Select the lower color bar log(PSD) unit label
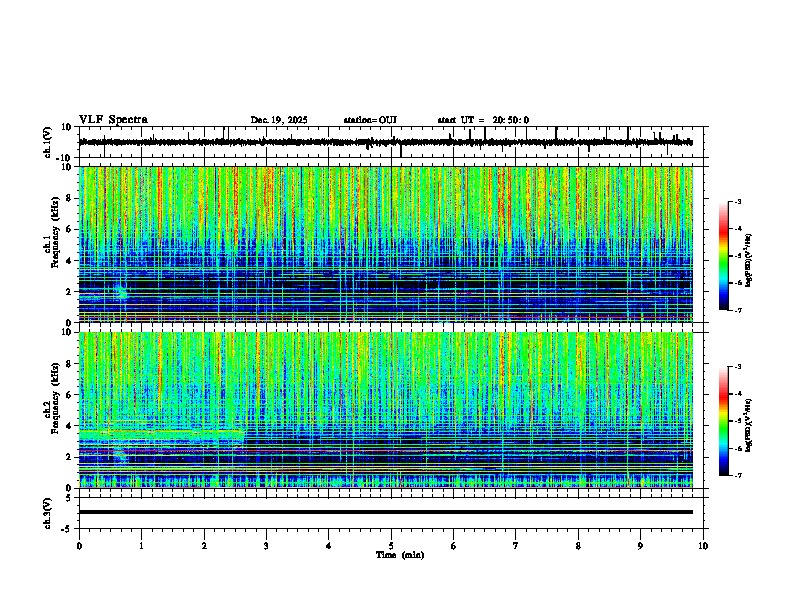Screen dimensions: 792x612 tap(749, 426)
